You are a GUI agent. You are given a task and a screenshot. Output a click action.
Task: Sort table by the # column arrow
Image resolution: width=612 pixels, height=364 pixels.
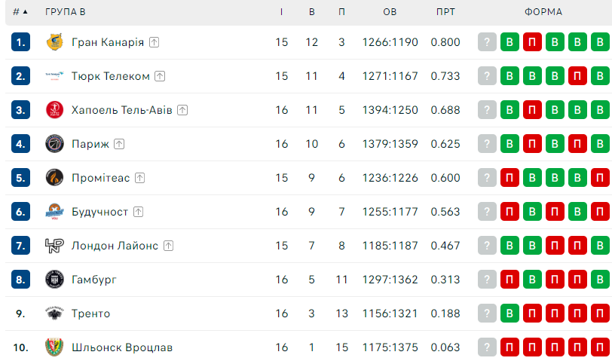pyautogui.click(x=20, y=12)
